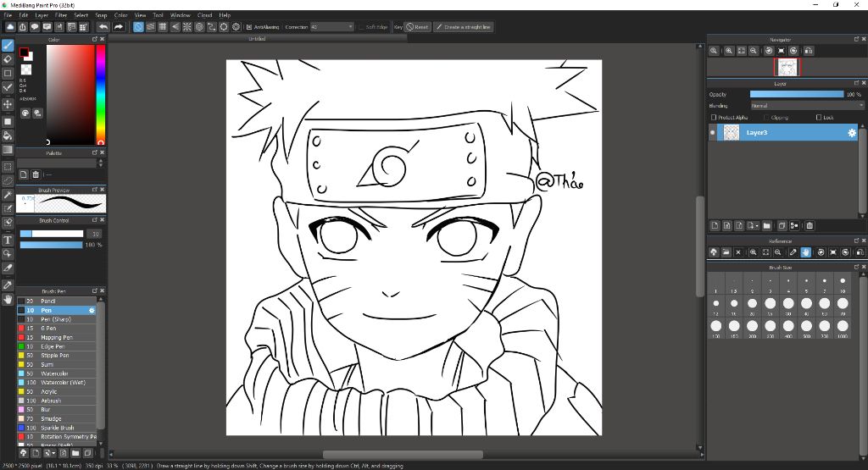Open the Snap menu
Screen dimensions: 868x470
(x=102, y=15)
